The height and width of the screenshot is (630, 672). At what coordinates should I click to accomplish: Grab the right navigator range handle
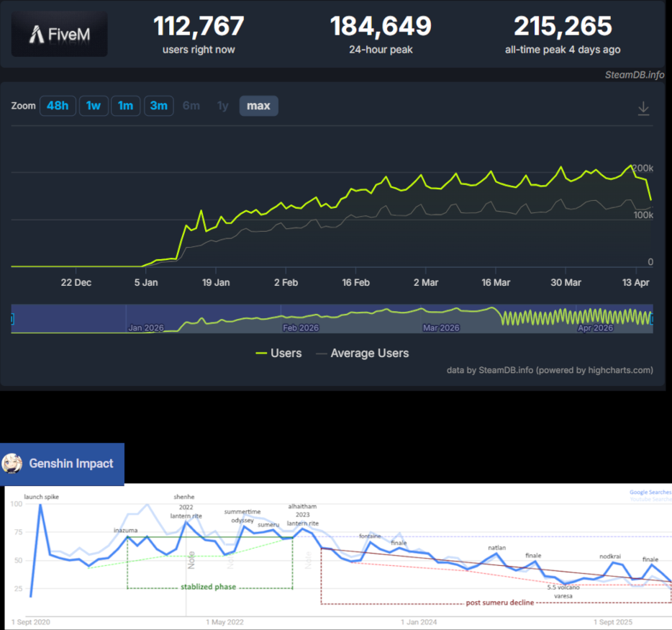pos(652,319)
